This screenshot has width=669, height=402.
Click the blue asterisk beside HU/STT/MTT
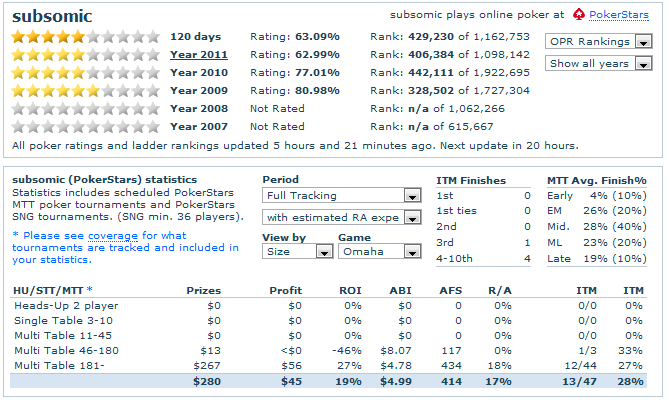[x=90, y=290]
